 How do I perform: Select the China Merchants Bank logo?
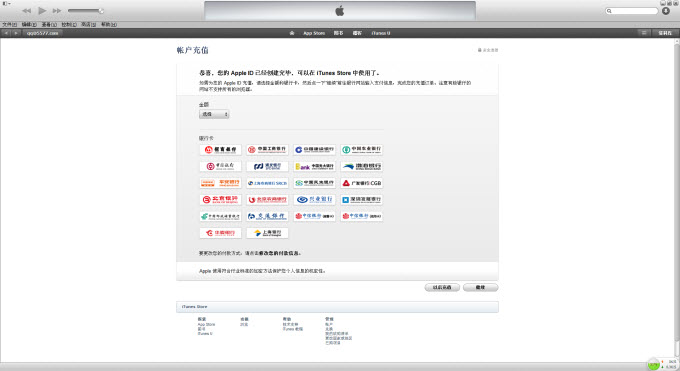point(220,150)
